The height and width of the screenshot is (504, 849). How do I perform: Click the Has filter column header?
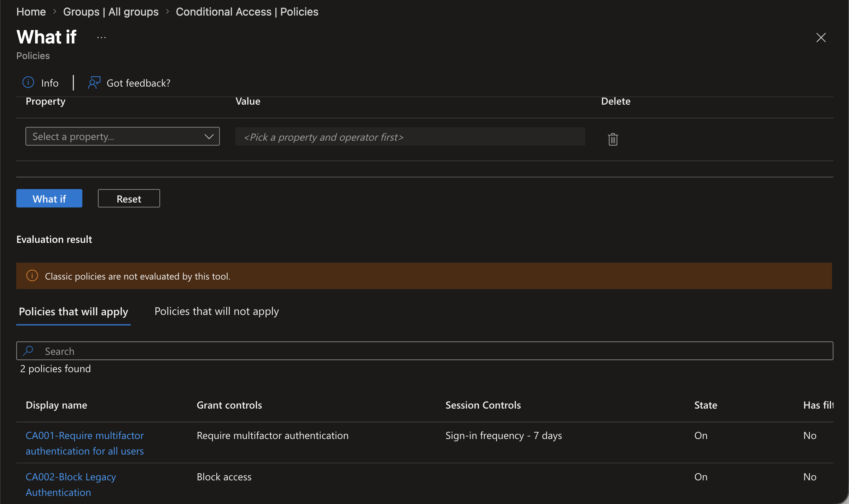tap(818, 405)
